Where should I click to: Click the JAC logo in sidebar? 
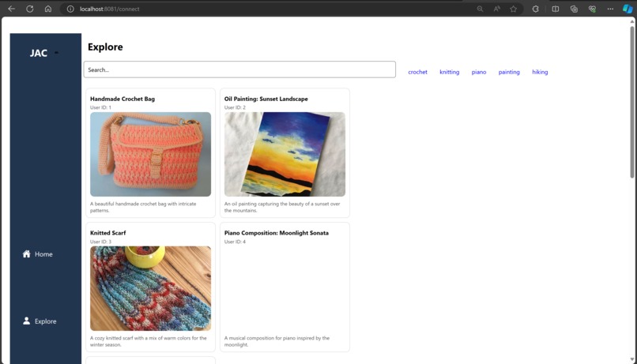tap(39, 53)
